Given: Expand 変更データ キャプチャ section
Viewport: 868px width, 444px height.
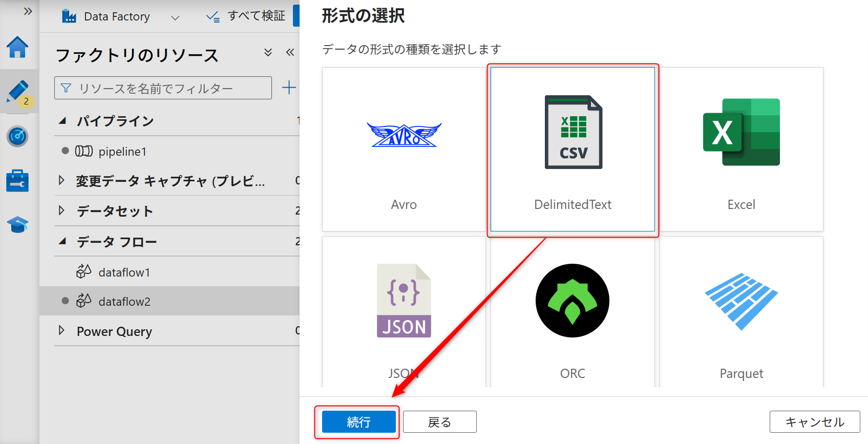Looking at the screenshot, I should 61,180.
